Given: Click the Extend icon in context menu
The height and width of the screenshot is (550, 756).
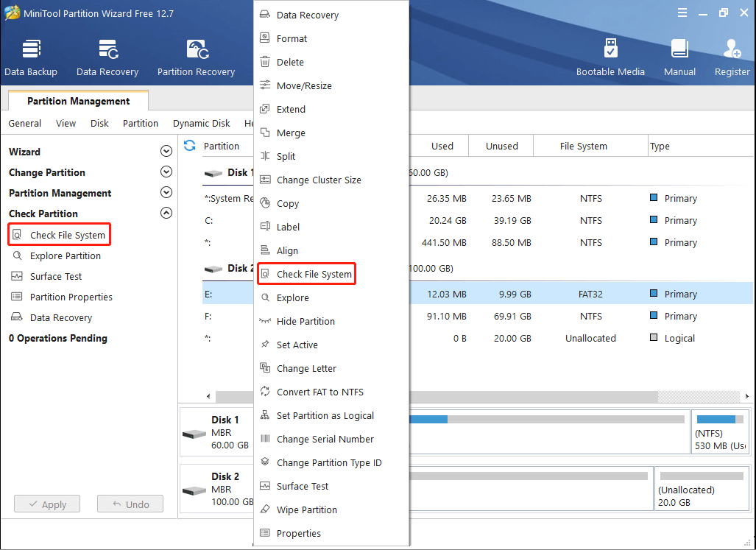Looking at the screenshot, I should [x=265, y=109].
